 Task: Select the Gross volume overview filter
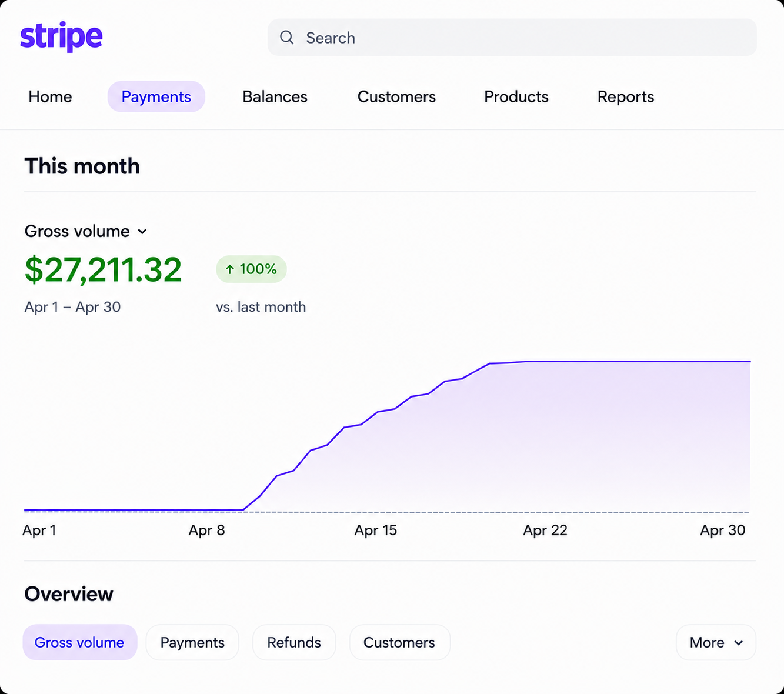pos(79,642)
